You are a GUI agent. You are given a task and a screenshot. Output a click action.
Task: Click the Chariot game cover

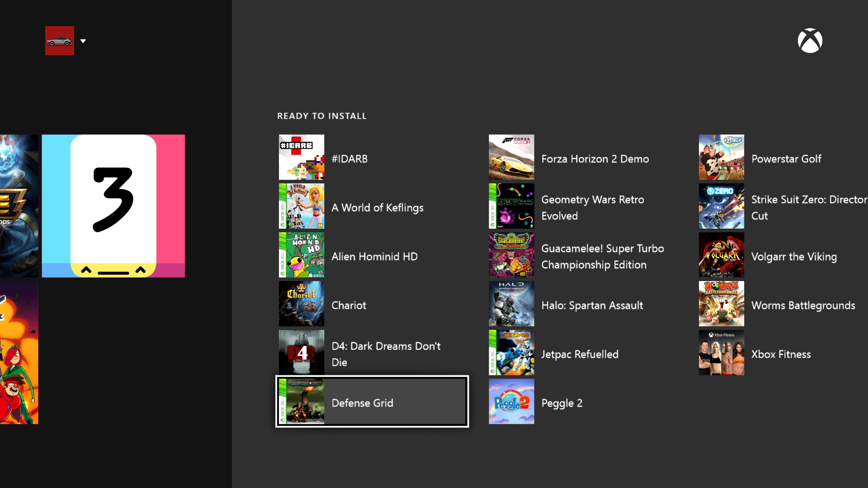click(x=302, y=304)
